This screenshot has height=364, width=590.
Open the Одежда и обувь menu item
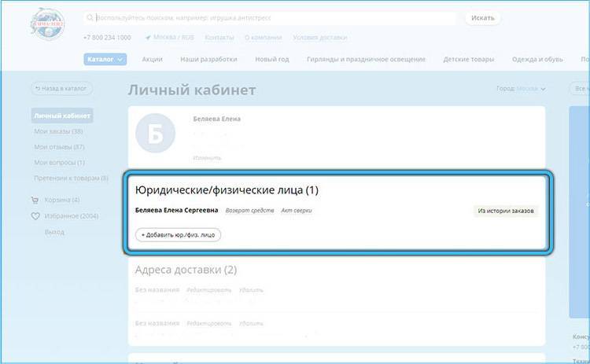pos(537,59)
